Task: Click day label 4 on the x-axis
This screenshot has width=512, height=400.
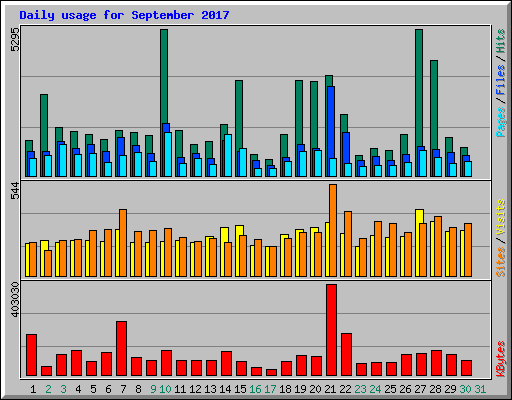Action: click(x=78, y=389)
